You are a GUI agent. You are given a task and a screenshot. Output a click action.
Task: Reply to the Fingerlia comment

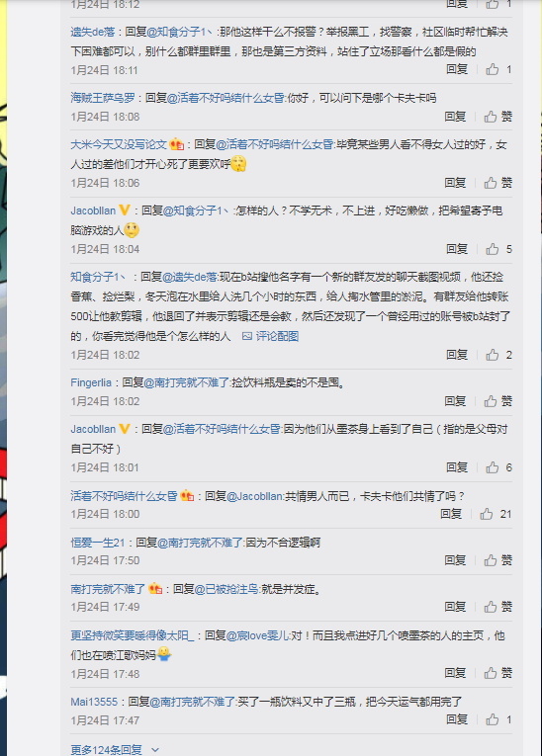coord(455,401)
